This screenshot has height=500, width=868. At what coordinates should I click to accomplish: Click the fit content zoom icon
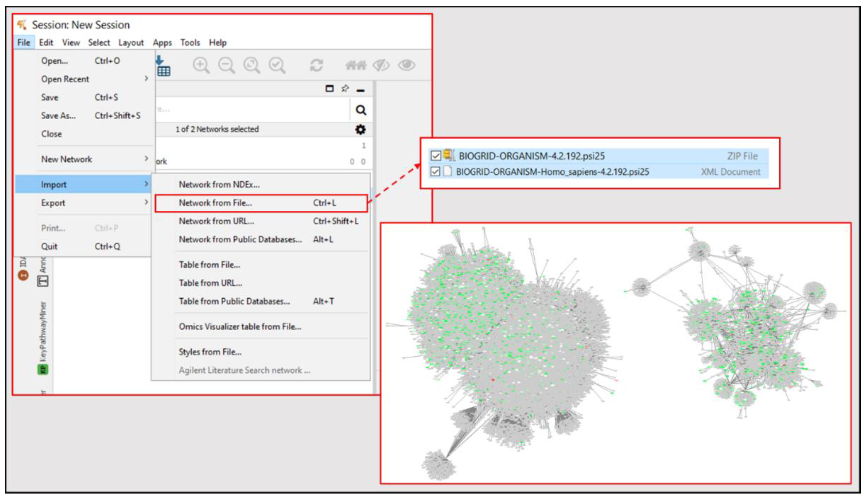point(252,65)
